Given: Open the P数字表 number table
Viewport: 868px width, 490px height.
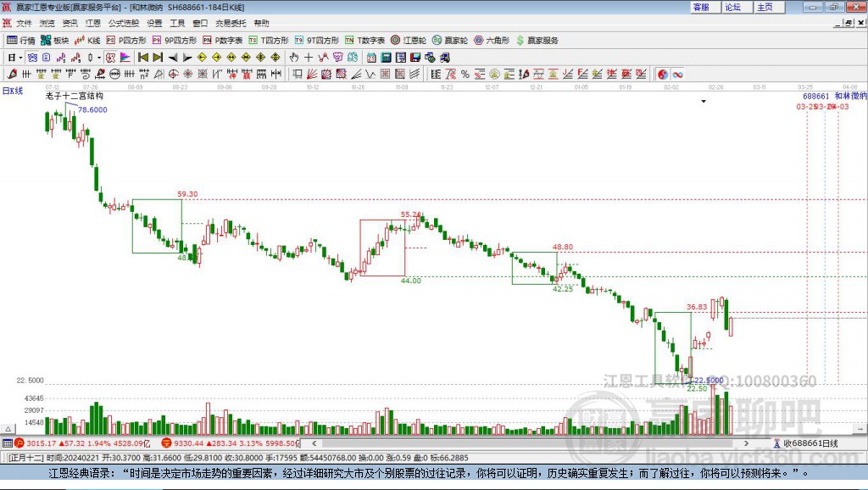Looking at the screenshot, I should click(x=223, y=41).
